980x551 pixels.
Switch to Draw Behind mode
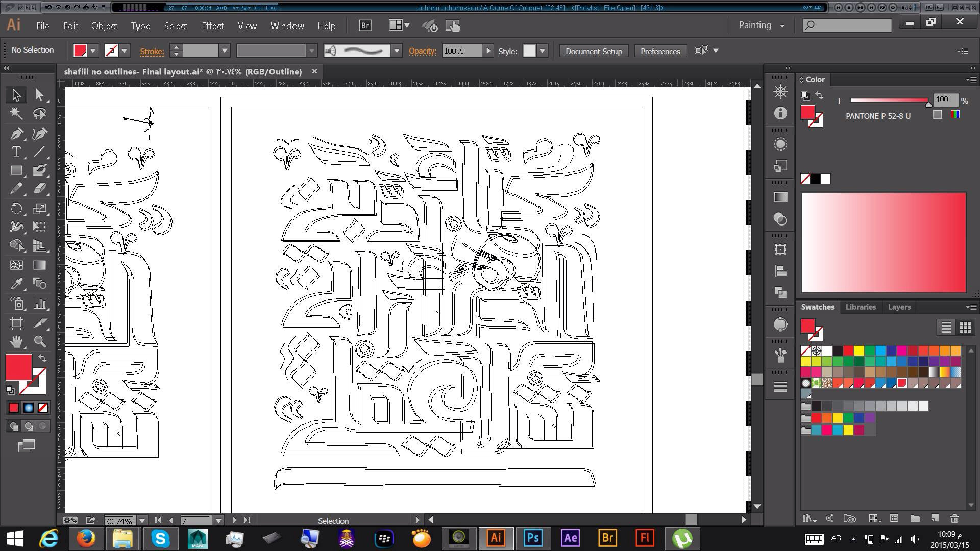pos(29,427)
